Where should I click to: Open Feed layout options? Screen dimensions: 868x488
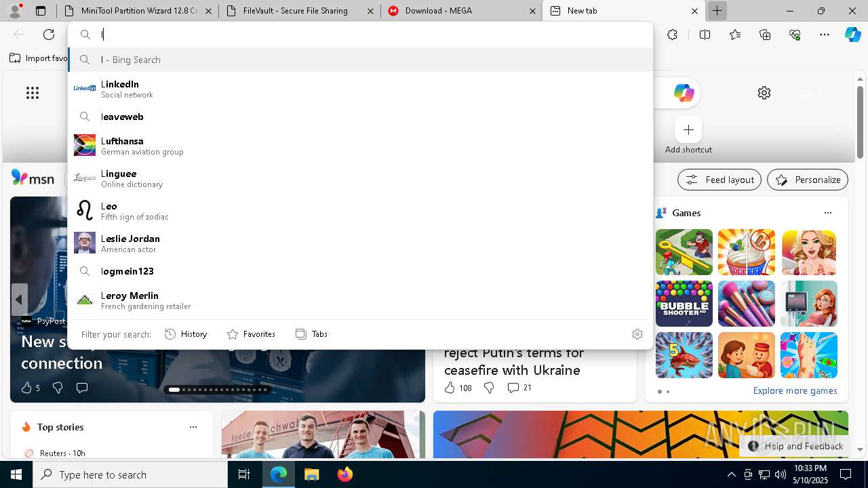(719, 180)
